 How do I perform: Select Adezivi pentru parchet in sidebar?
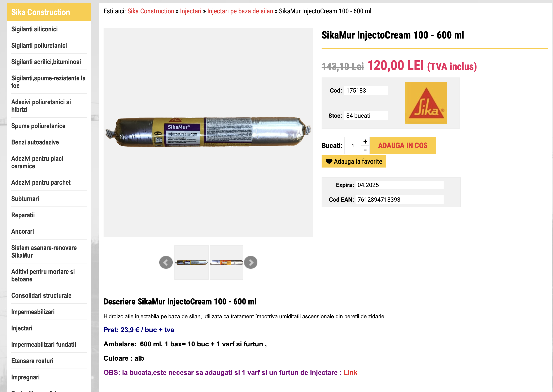click(41, 182)
